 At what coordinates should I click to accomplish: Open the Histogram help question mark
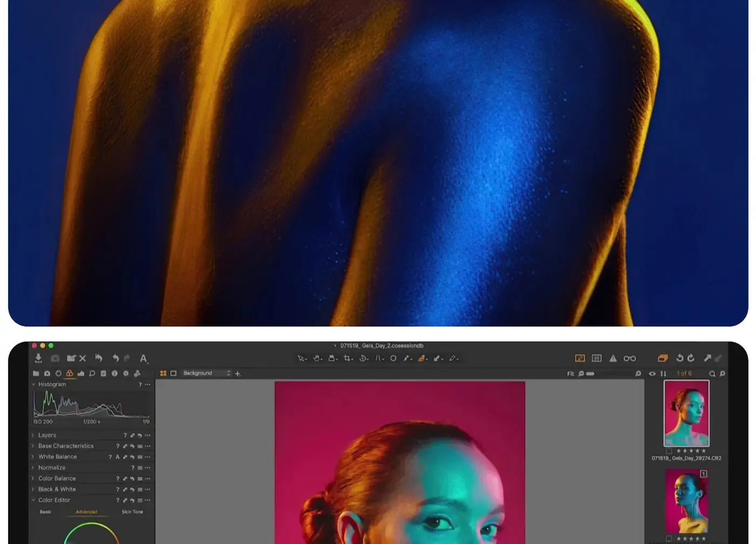pyautogui.click(x=140, y=385)
